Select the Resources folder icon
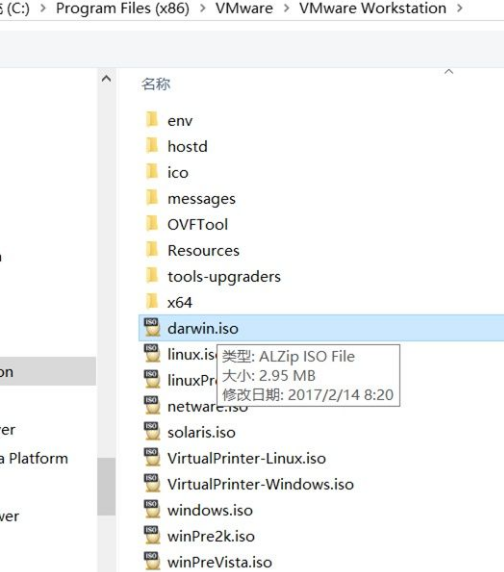This screenshot has width=504, height=572. click(152, 250)
